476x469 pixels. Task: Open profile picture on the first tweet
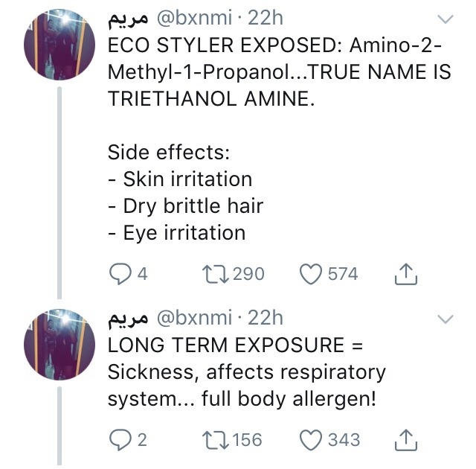tap(59, 45)
